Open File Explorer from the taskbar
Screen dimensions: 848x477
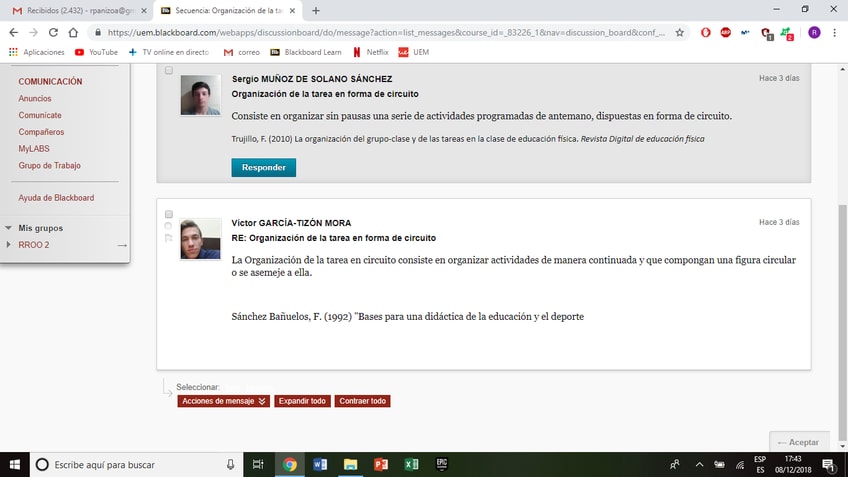pyautogui.click(x=350, y=465)
